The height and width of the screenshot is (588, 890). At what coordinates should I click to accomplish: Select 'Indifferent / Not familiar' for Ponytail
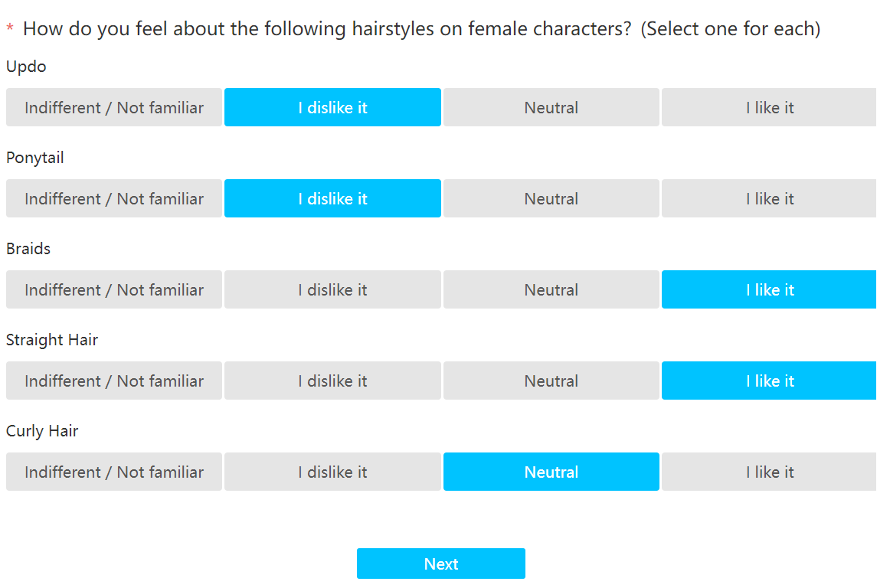(x=114, y=198)
